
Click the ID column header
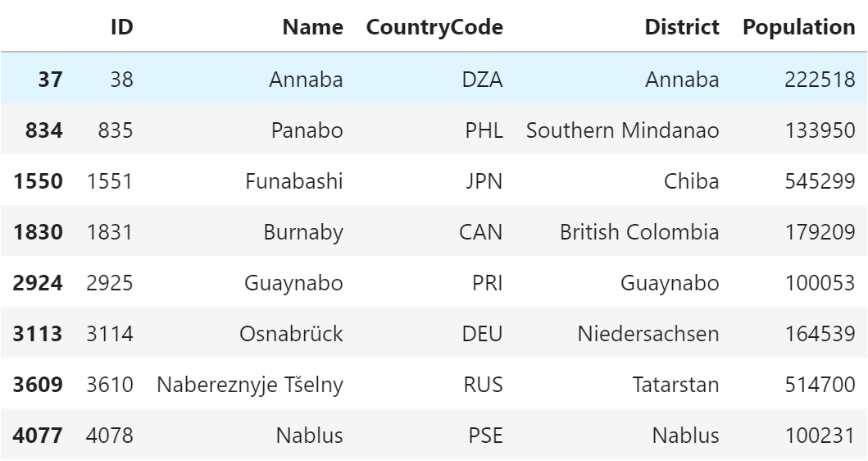(121, 27)
